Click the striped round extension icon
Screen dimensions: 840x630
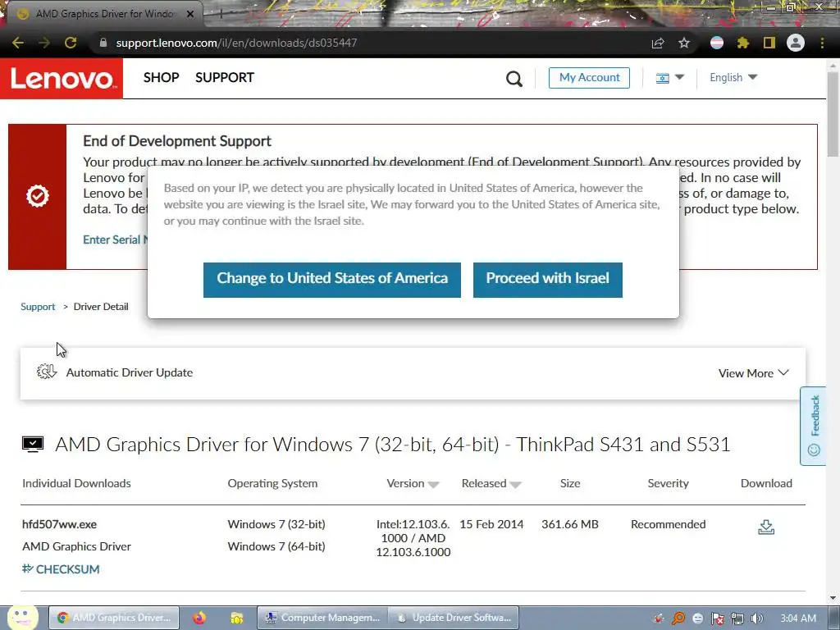click(717, 43)
